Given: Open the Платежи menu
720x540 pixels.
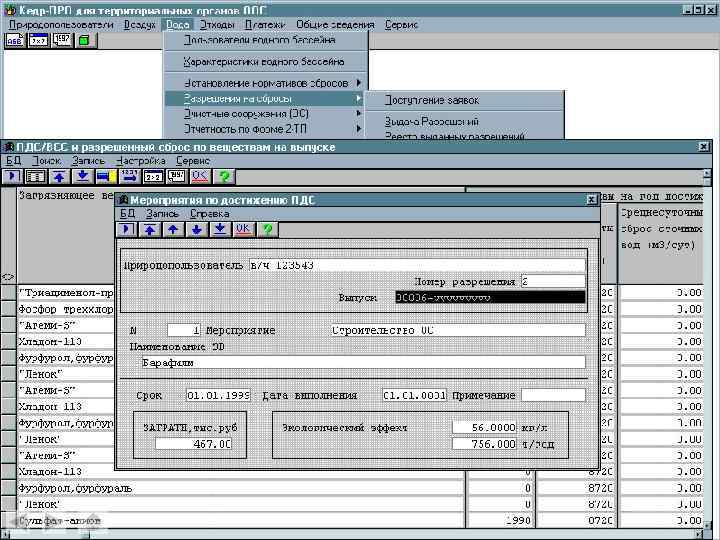Looking at the screenshot, I should click(265, 25).
